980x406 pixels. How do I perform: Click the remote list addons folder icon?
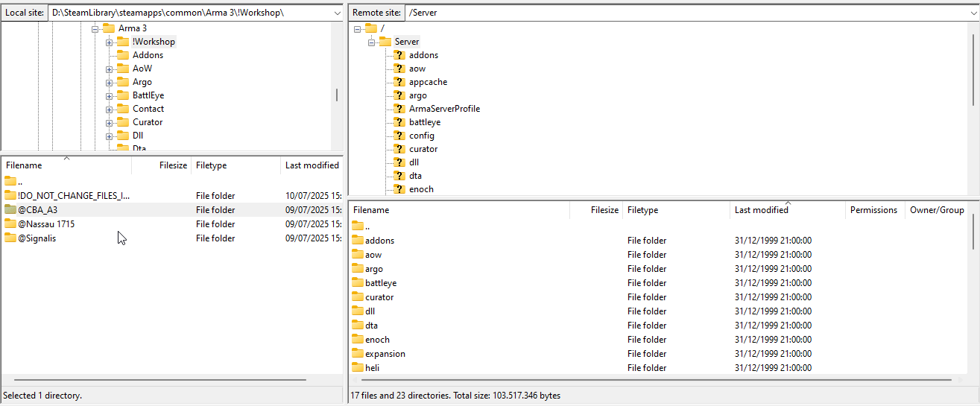tap(357, 241)
